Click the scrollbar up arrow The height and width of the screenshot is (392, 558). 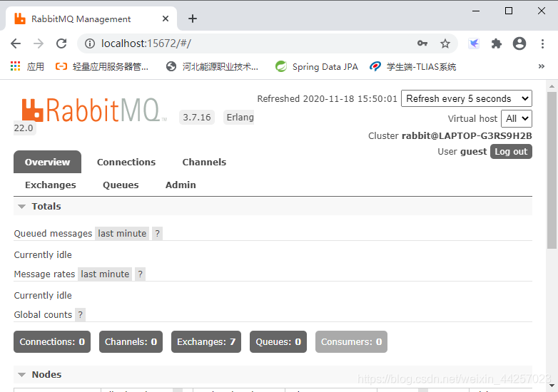(x=552, y=86)
